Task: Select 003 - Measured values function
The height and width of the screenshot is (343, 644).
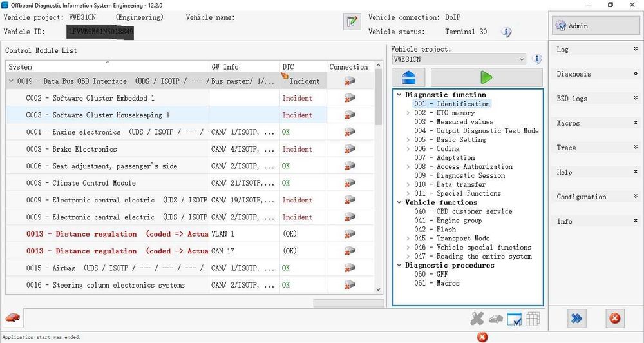Action: coord(453,122)
